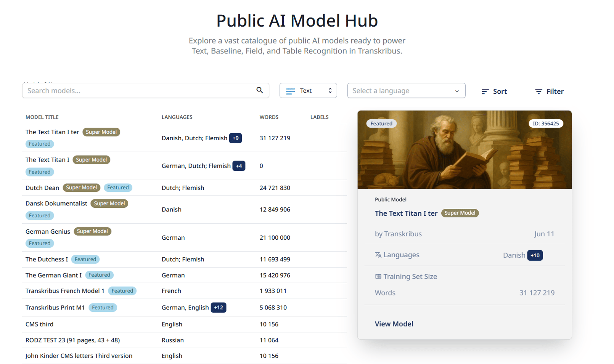Click the search magnifier icon
Screen dimensions: 614x364
pos(260,90)
